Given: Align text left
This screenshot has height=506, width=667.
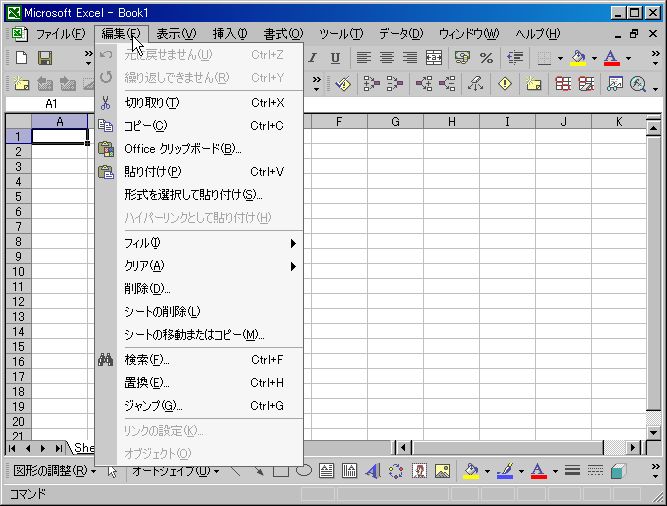Looking at the screenshot, I should [x=364, y=57].
